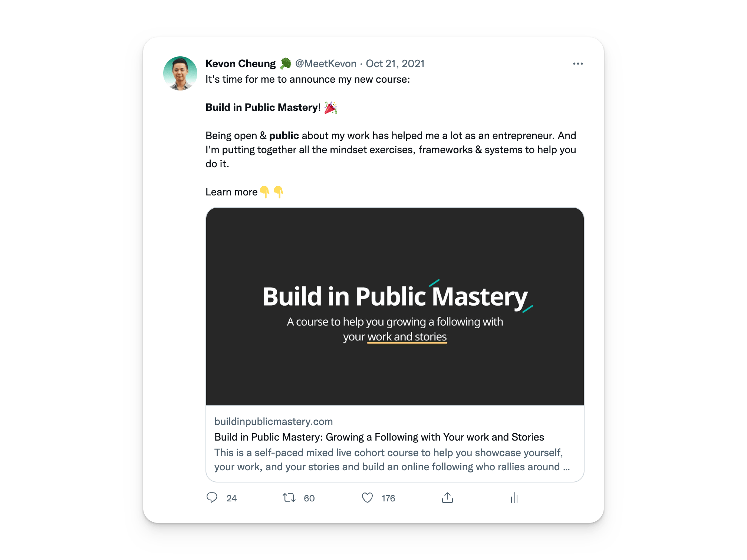Screen dimensions: 747x560
Task: Like the tweet with heart icon
Action: 367,498
